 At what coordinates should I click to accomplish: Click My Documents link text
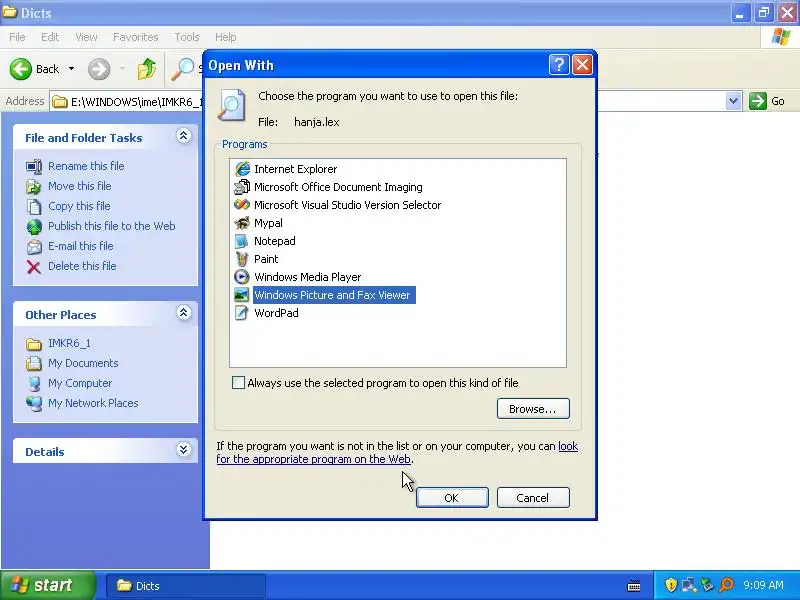[83, 363]
